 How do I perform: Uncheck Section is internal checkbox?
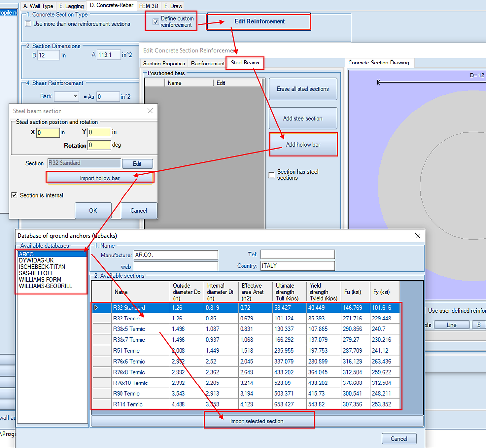coord(14,195)
